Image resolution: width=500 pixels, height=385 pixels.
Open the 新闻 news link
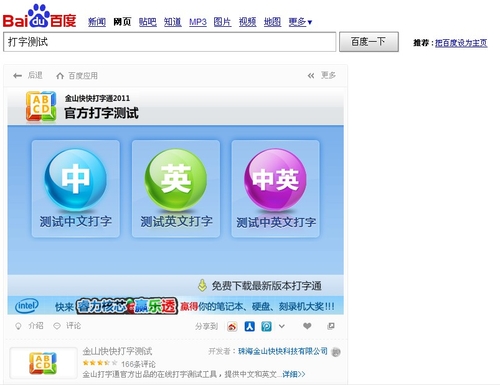(97, 22)
